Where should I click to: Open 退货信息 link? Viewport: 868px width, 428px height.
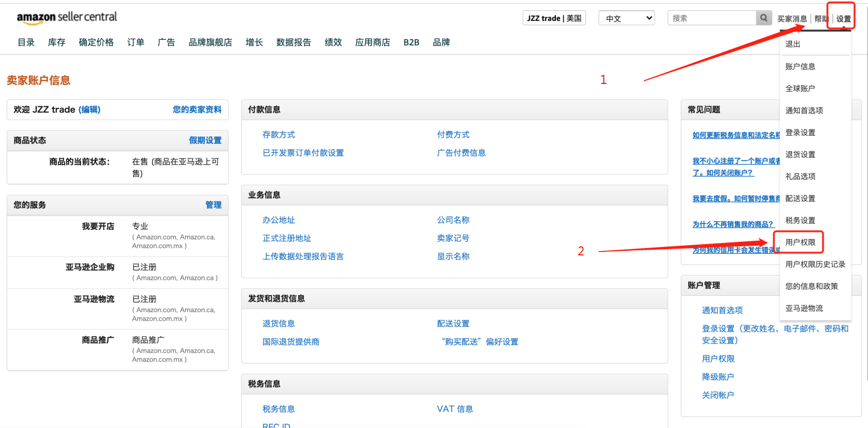point(279,324)
